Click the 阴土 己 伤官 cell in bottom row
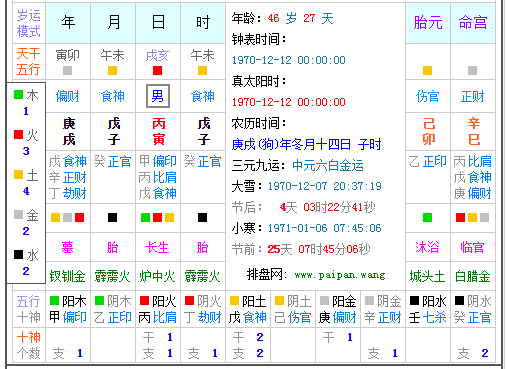 pos(293,309)
